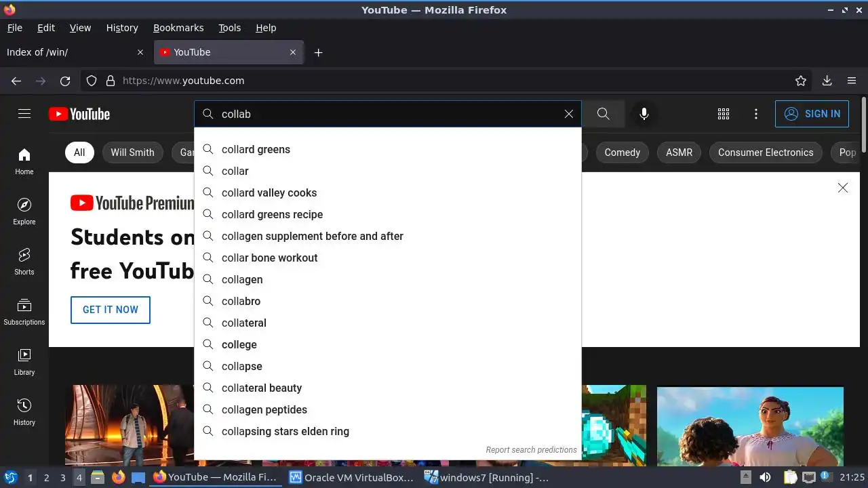Click the magnifier search button
The image size is (868, 488).
pos(603,114)
